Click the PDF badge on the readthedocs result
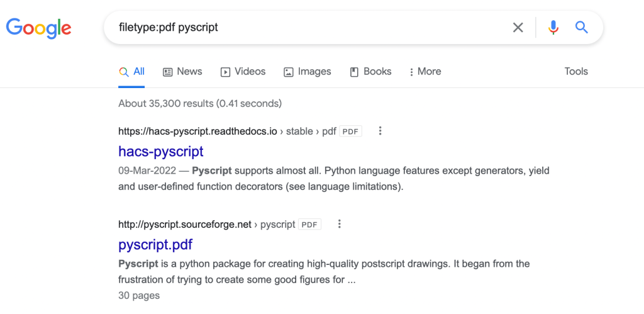The width and height of the screenshot is (644, 314). point(350,132)
